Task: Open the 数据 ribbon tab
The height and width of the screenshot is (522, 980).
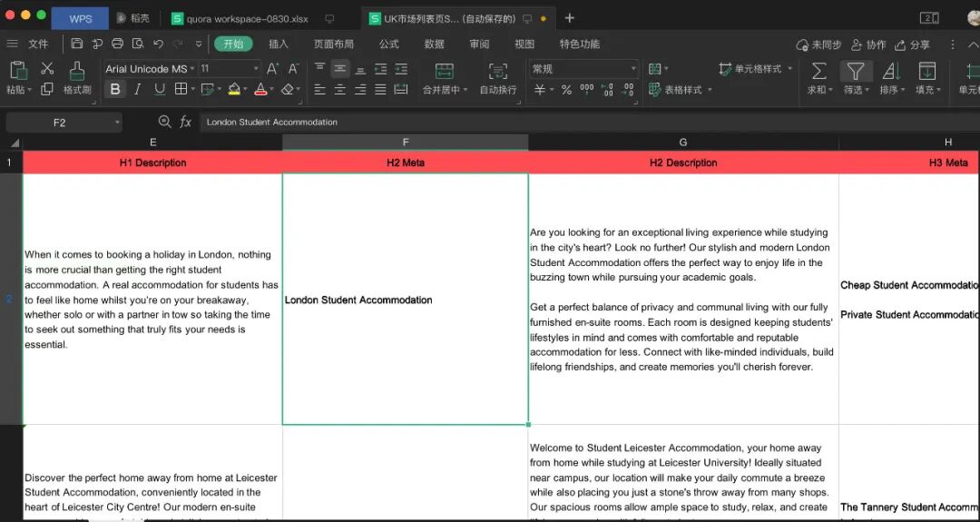Action: [434, 44]
